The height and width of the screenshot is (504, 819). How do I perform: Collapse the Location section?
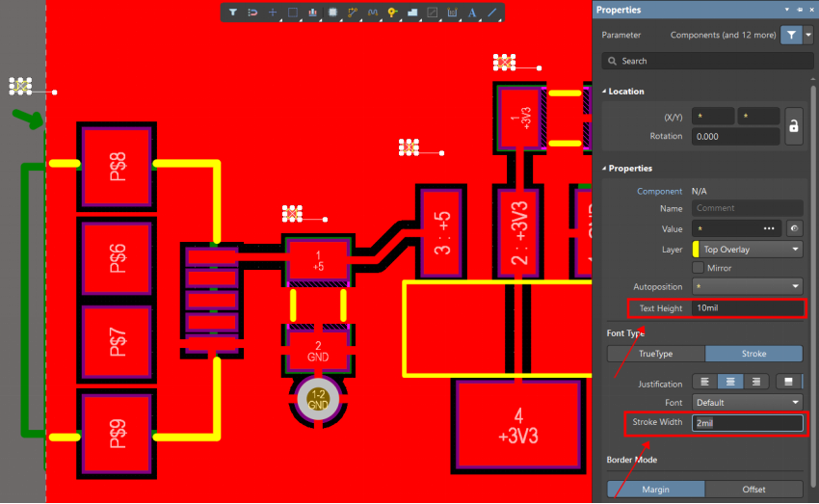603,92
